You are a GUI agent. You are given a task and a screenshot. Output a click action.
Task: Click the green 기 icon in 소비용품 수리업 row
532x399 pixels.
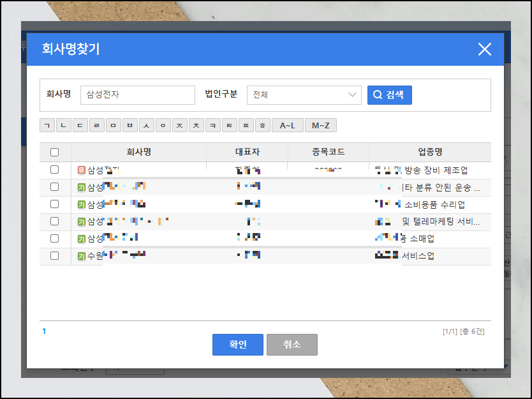click(82, 204)
